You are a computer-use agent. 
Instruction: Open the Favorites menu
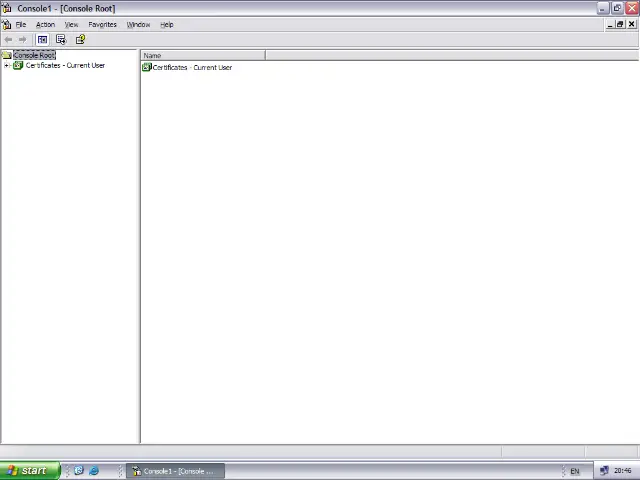pos(102,24)
